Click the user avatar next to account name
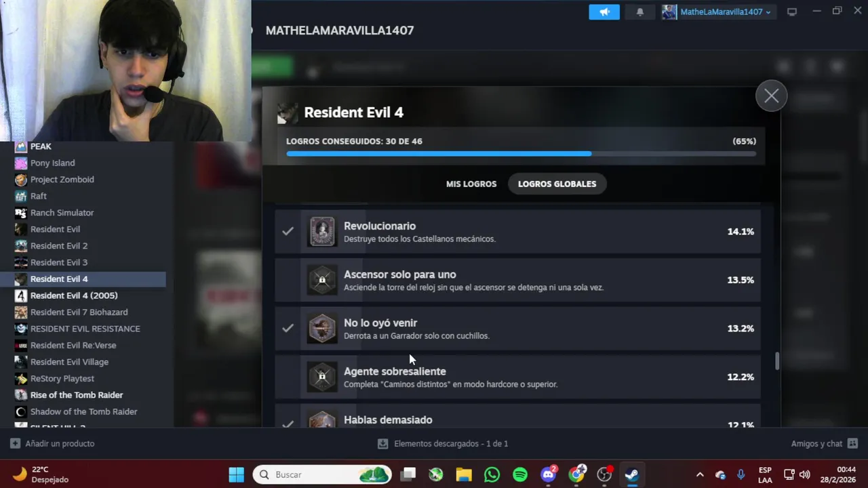The width and height of the screenshot is (868, 488). point(669,12)
